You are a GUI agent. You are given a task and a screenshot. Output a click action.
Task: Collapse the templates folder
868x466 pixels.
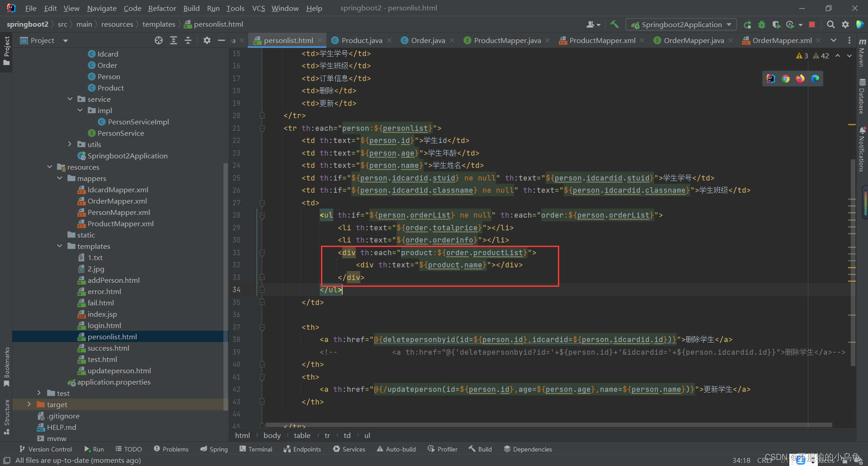click(x=60, y=246)
